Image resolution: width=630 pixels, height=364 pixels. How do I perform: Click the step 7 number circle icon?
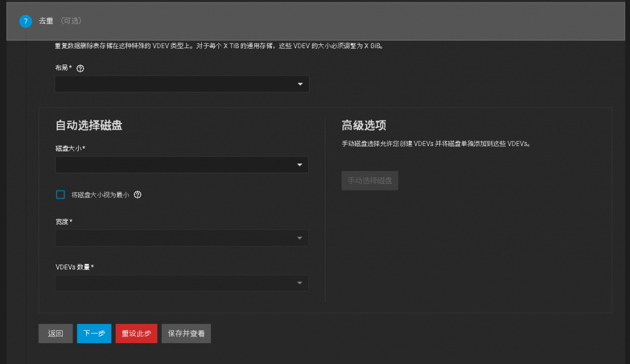[x=25, y=21]
